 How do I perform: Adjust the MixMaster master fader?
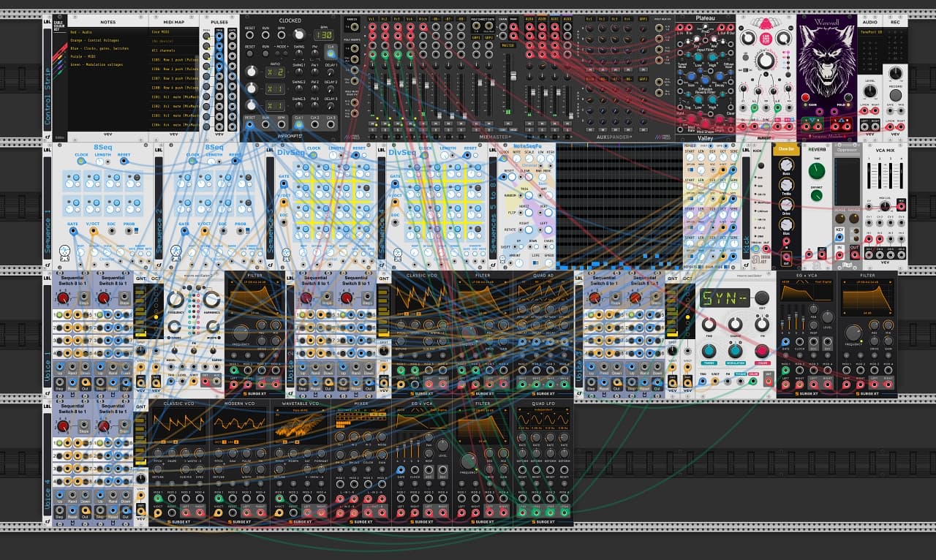click(513, 76)
